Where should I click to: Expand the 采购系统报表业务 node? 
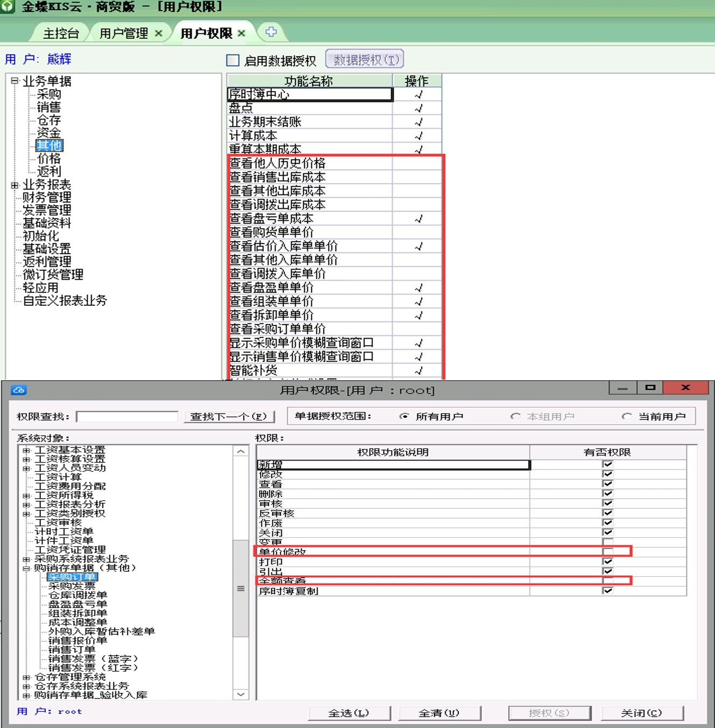click(26, 559)
